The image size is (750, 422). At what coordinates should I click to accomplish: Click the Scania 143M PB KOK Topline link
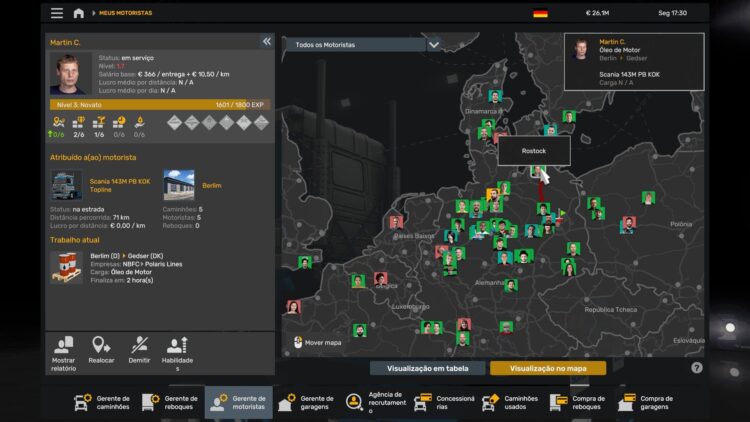pos(120,186)
